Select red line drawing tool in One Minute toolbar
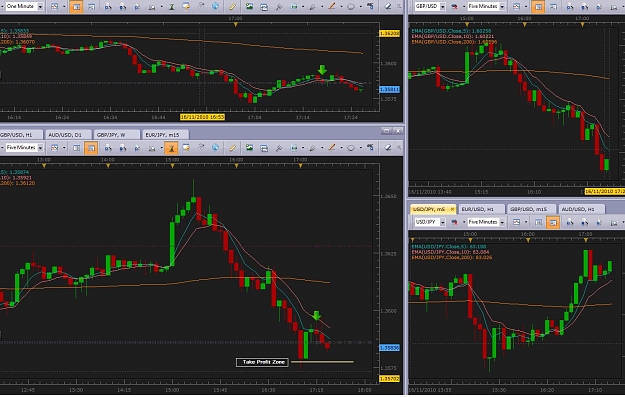This screenshot has width=625, height=397. [x=332, y=6]
